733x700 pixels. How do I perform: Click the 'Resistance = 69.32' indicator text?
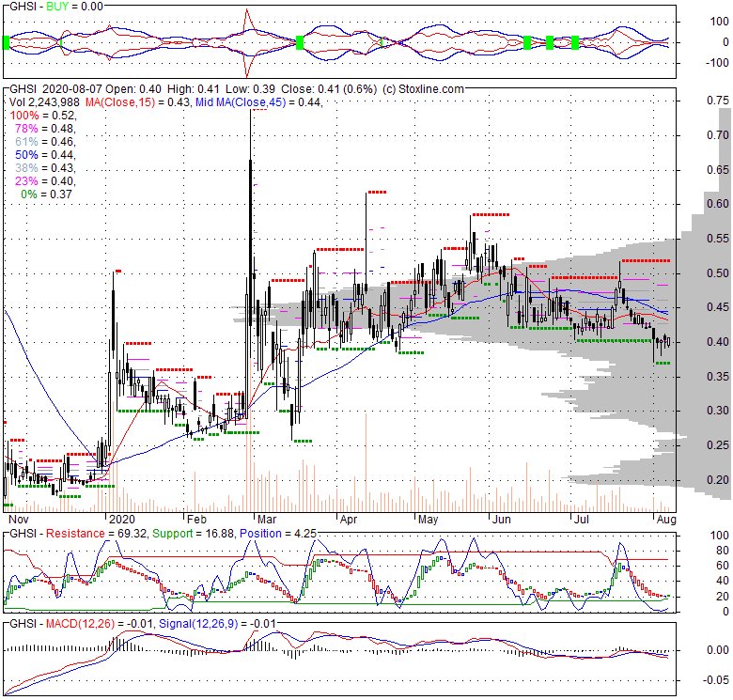(97, 533)
